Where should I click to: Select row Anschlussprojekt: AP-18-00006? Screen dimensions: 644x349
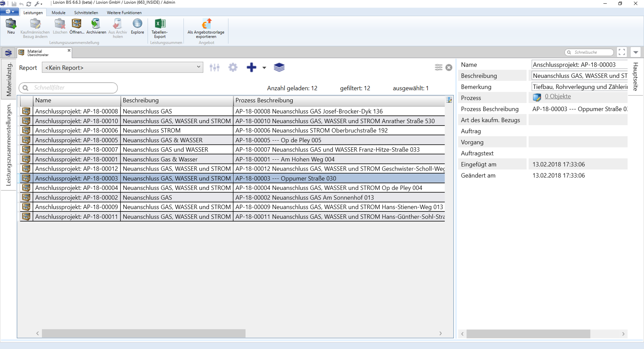click(232, 130)
